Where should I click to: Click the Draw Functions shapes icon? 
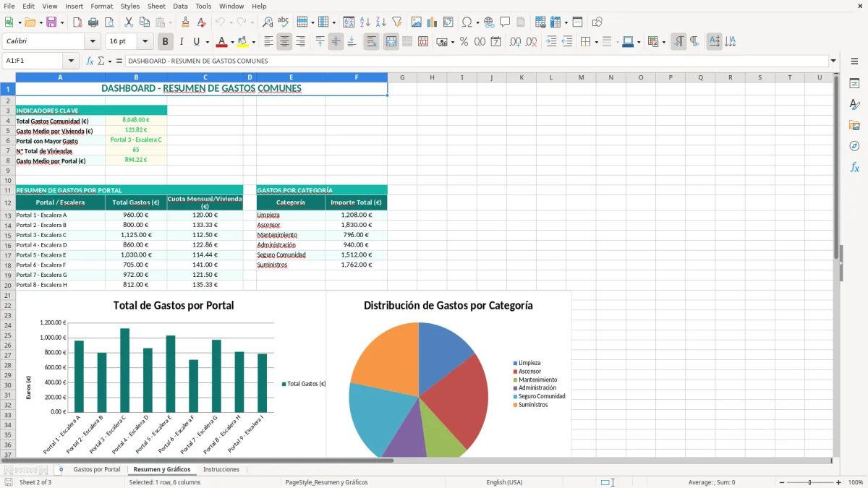click(597, 22)
